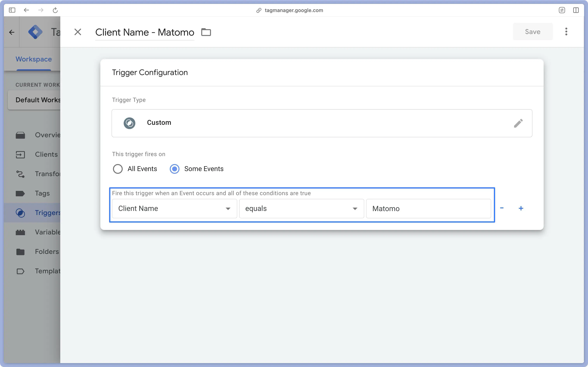This screenshot has height=367, width=588.
Task: Open the Default Workspace selector
Action: pos(34,100)
